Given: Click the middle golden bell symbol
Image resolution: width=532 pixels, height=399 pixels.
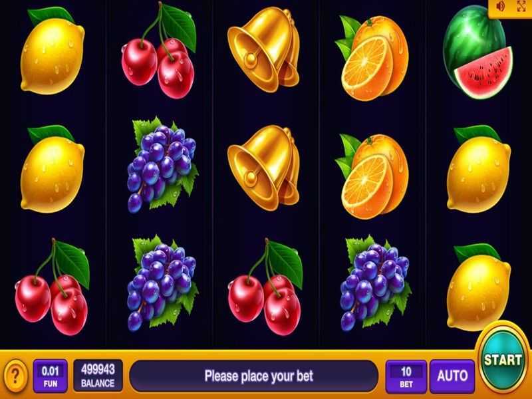Looking at the screenshot, I should 263,168.
